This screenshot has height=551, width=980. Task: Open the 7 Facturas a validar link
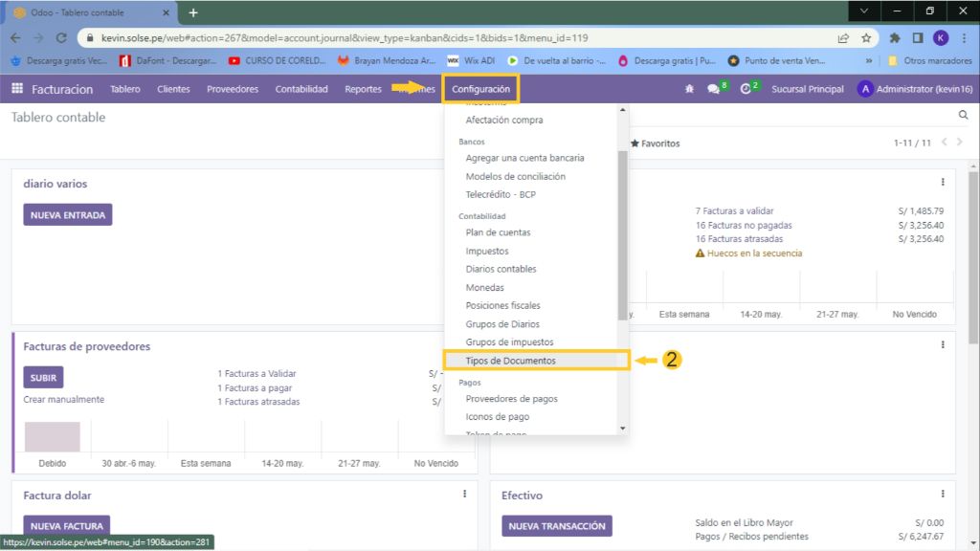[x=734, y=210]
